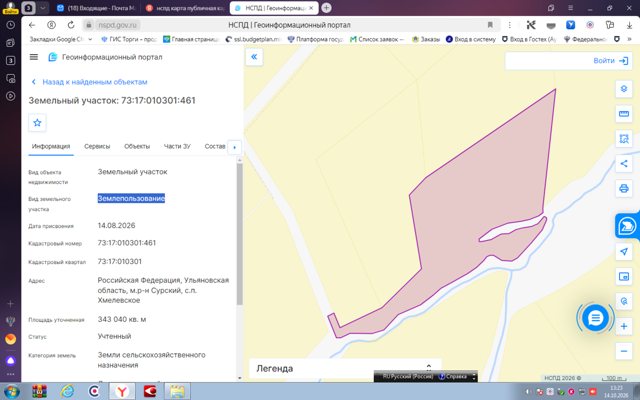Switch to the Части ЗУ tab
Viewport: 640px width, 400px height.
pyautogui.click(x=177, y=146)
